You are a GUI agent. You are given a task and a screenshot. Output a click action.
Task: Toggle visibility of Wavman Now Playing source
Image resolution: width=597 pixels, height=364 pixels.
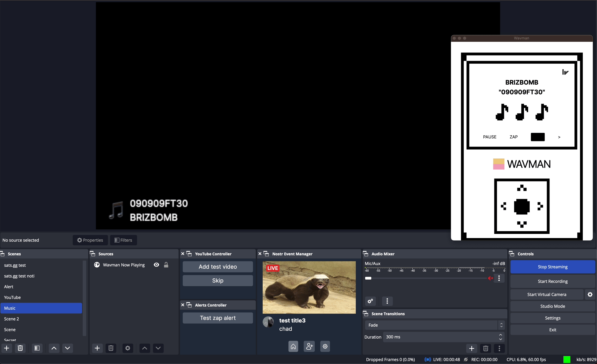click(156, 265)
